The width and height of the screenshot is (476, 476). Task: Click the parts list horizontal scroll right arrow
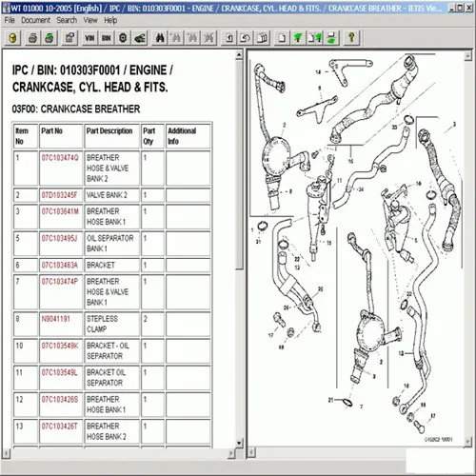tap(231, 453)
